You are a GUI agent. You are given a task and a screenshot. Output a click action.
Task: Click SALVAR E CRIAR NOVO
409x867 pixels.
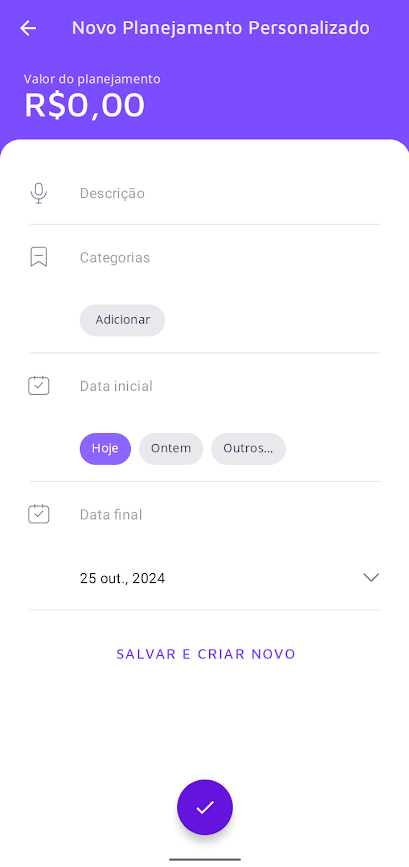point(206,654)
